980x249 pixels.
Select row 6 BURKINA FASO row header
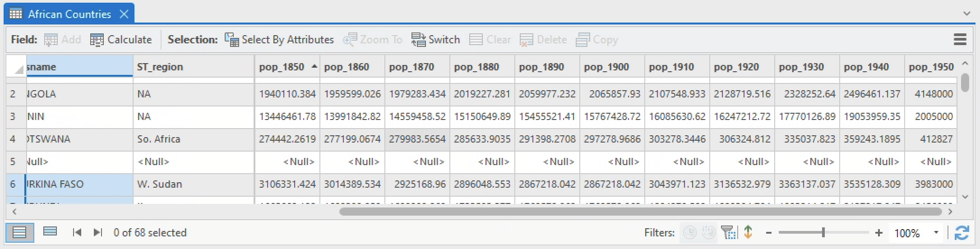[x=13, y=184]
